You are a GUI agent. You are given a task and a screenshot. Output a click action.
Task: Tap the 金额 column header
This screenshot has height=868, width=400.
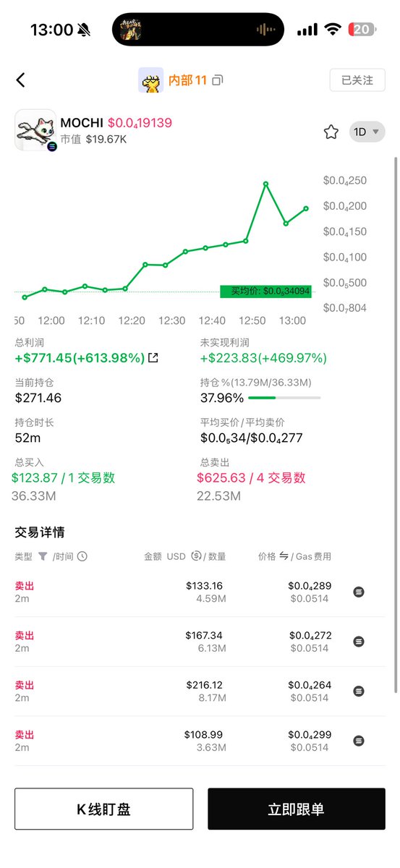[x=153, y=556]
